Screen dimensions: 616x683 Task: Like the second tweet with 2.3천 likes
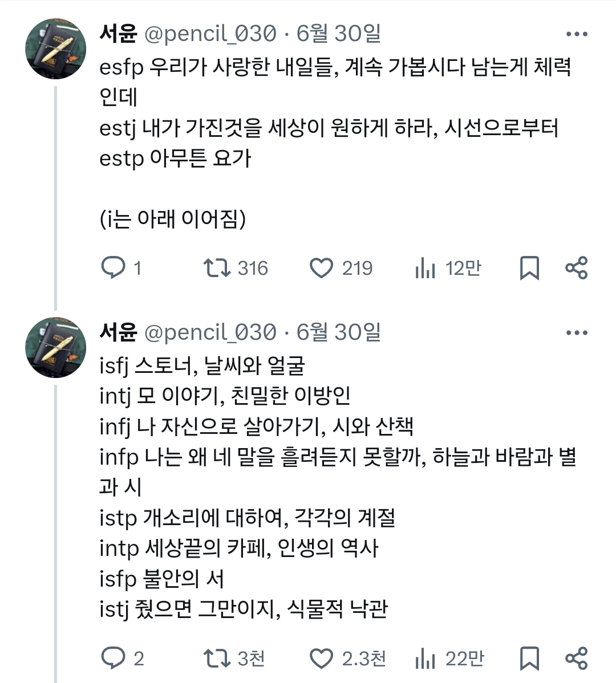pos(321,658)
